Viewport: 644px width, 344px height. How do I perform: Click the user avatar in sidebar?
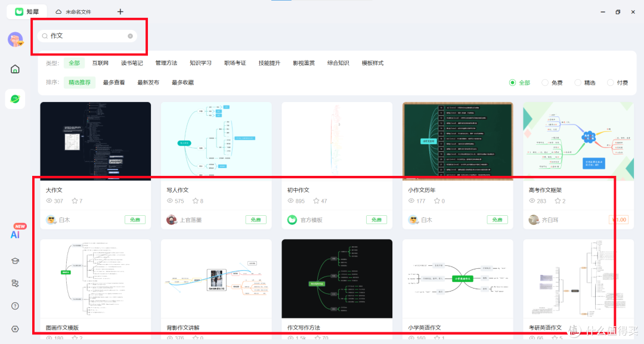[16, 39]
